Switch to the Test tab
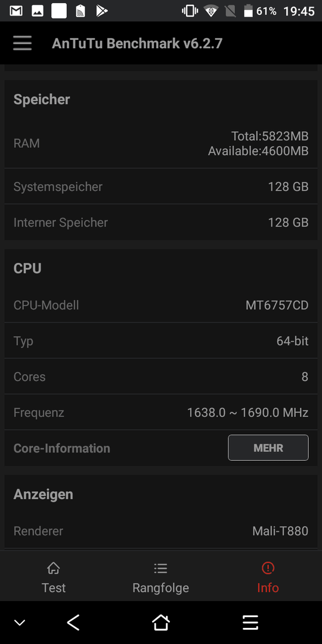The height and width of the screenshot is (644, 322). 54,577
